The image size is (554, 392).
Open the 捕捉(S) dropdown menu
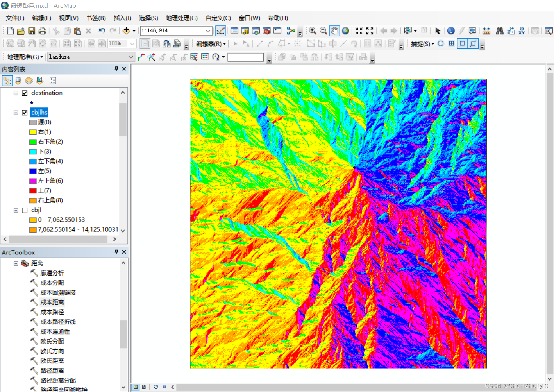pyautogui.click(x=422, y=44)
